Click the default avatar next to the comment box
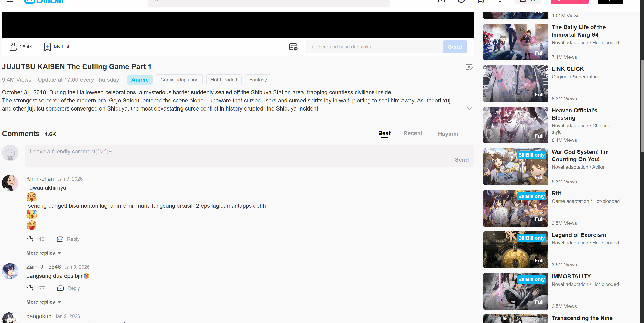Screen dimensions: 644x323 tap(10, 153)
